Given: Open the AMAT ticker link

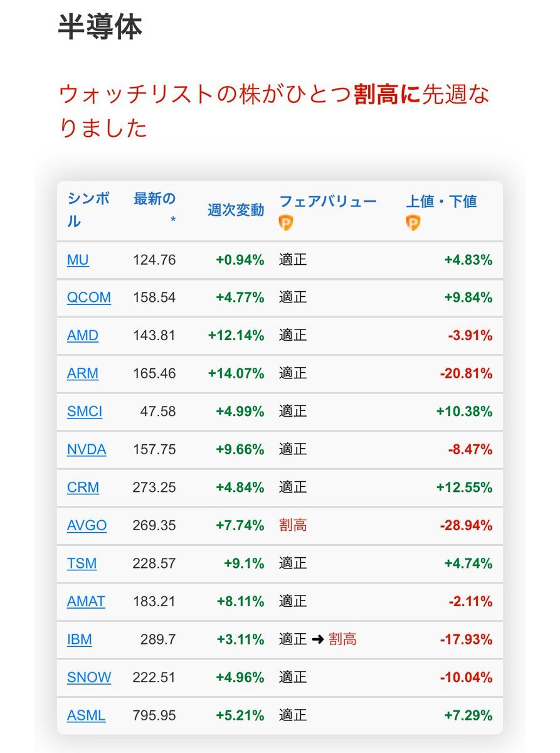Looking at the screenshot, I should (86, 601).
